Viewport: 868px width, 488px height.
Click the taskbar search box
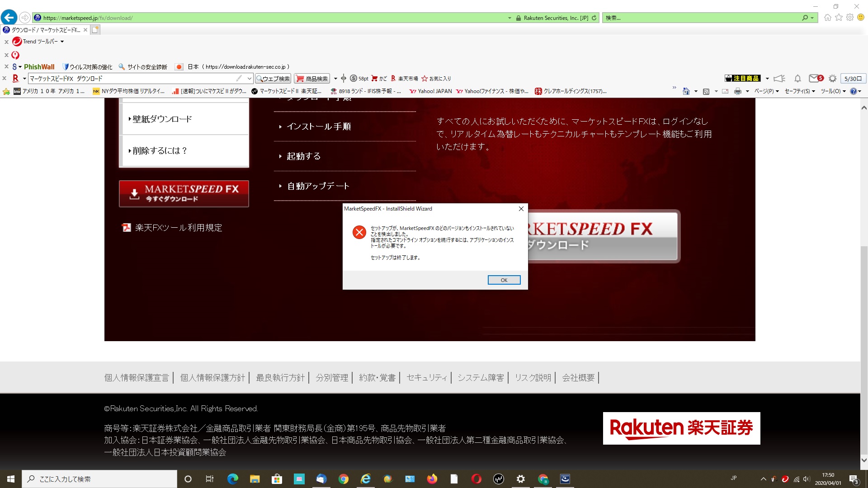99,479
